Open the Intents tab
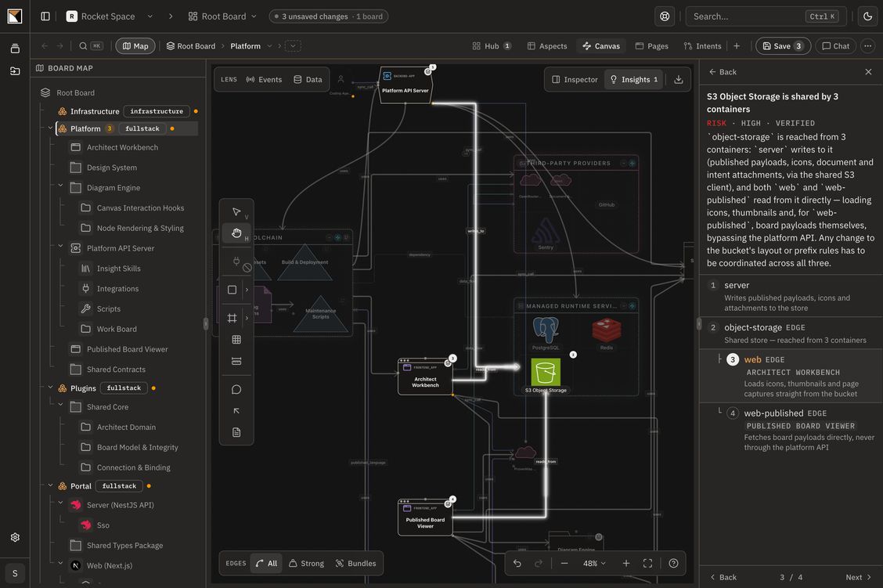The width and height of the screenshot is (883, 588). (702, 45)
